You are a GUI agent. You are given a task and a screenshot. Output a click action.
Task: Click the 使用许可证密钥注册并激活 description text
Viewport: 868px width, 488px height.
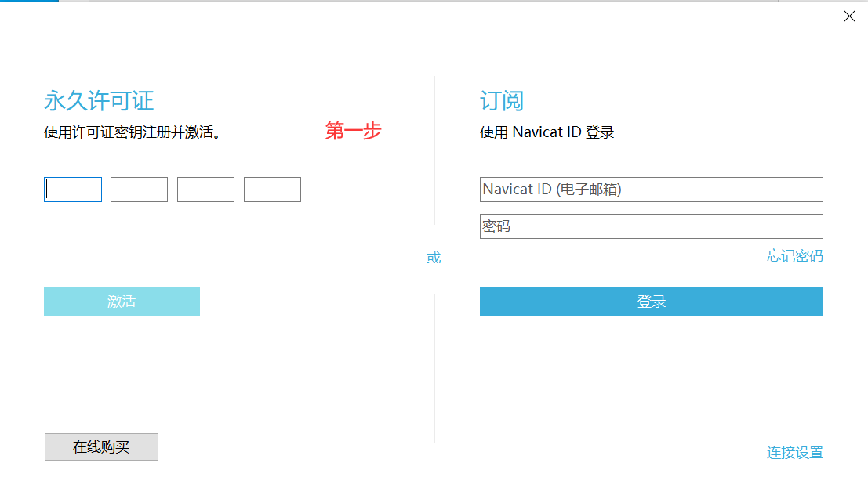click(x=132, y=132)
